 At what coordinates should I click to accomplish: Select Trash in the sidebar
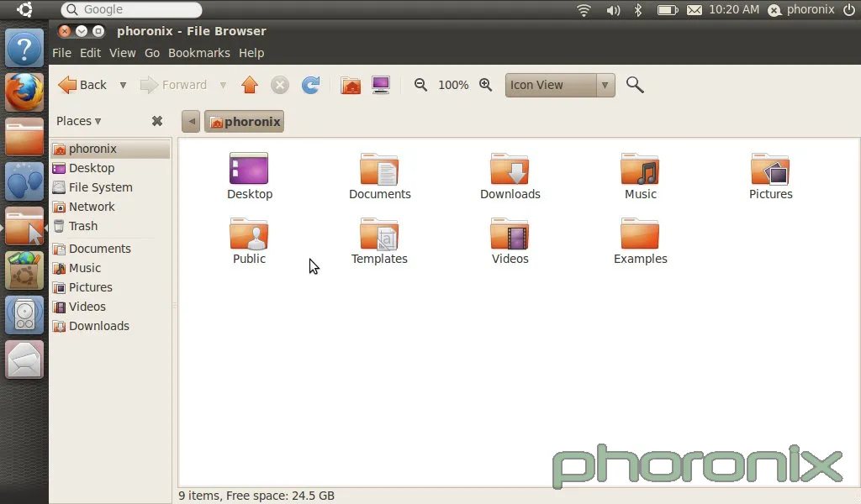pyautogui.click(x=111, y=225)
